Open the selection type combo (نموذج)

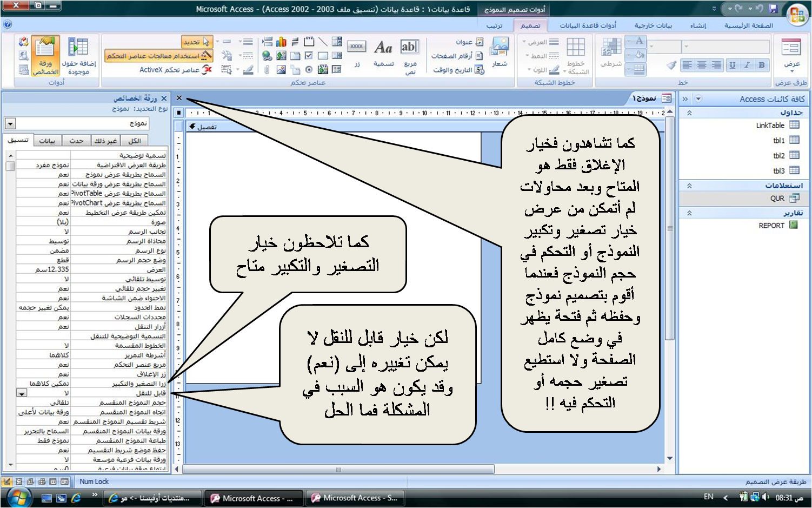pyautogui.click(x=10, y=123)
